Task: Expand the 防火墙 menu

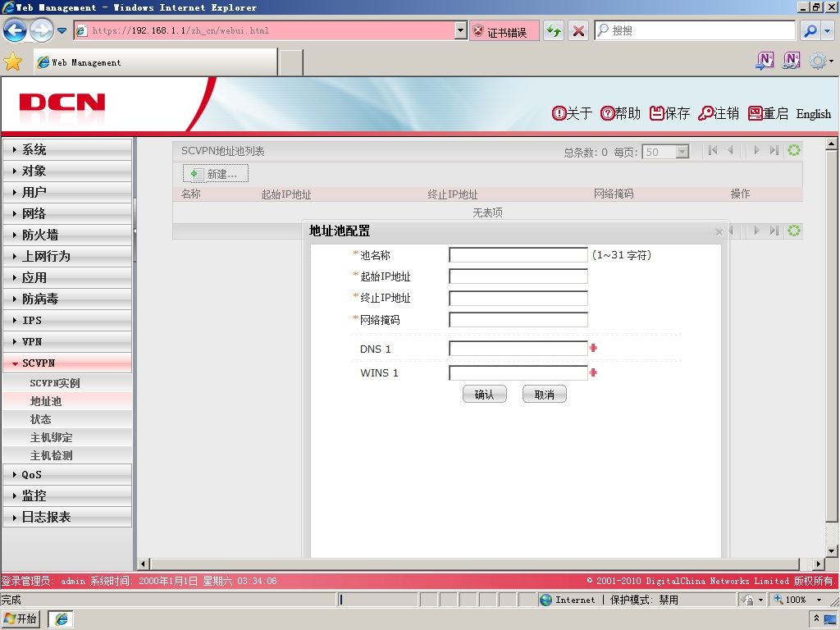Action: click(67, 235)
